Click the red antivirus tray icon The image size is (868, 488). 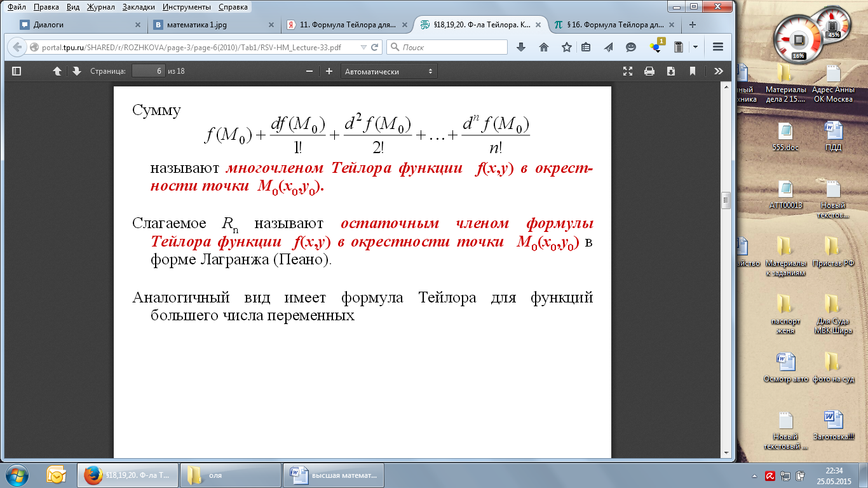[x=769, y=475]
